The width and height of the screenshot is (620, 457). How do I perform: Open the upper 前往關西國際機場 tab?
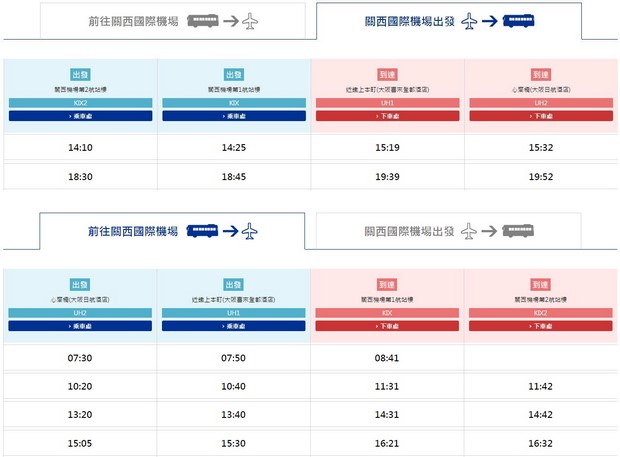coord(173,21)
